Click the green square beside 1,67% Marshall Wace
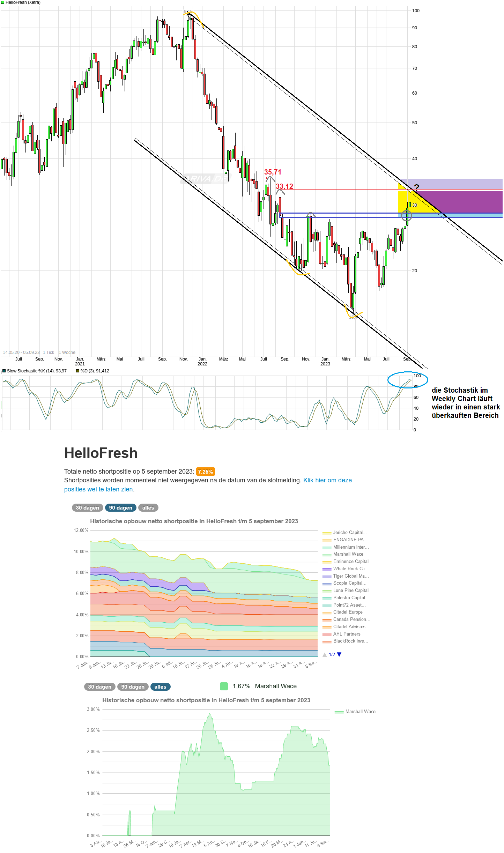 click(224, 686)
